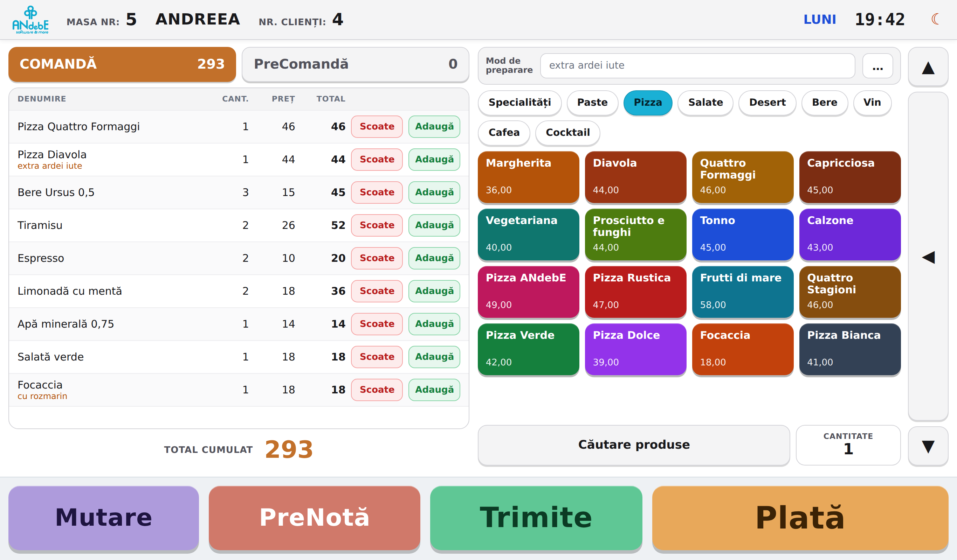Send the order with Trimite
Screen dimensions: 957x560
536,518
